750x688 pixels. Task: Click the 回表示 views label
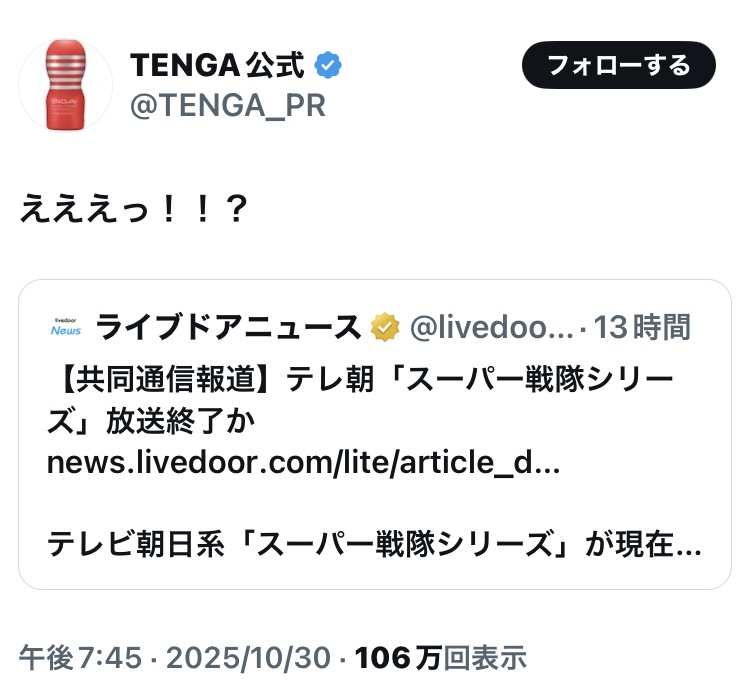(x=484, y=657)
